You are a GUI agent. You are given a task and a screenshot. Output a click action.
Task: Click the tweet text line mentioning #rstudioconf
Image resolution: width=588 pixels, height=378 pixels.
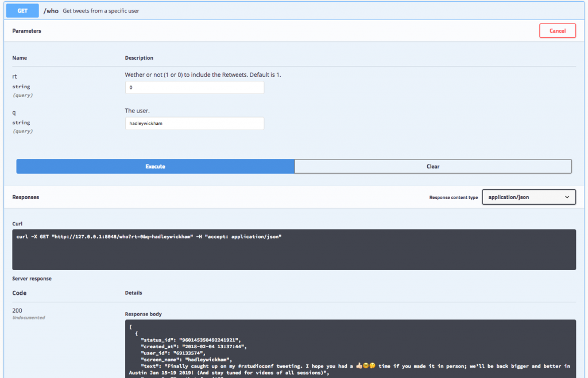350,369
